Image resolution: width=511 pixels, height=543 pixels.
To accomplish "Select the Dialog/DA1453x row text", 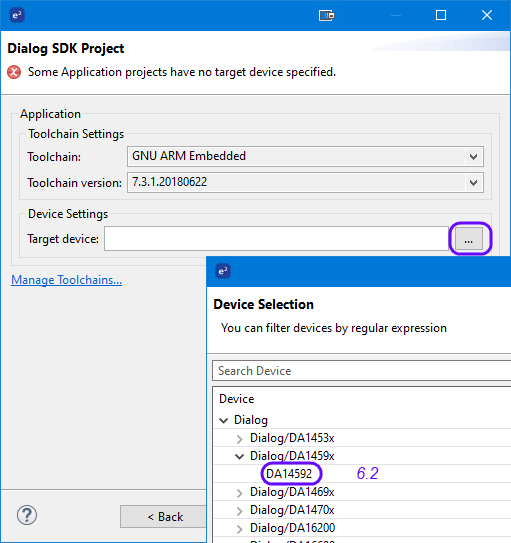I will [292, 438].
